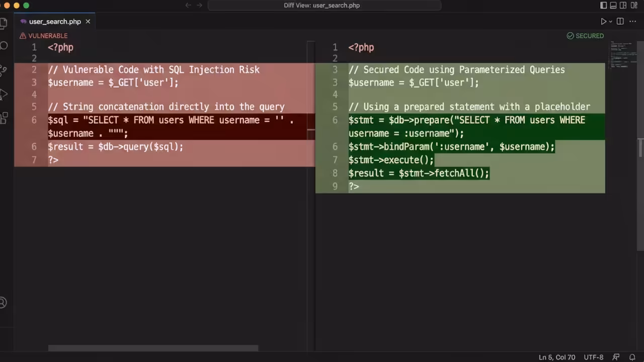Open the Extensions view
The width and height of the screenshot is (644, 362).
pos(3,118)
